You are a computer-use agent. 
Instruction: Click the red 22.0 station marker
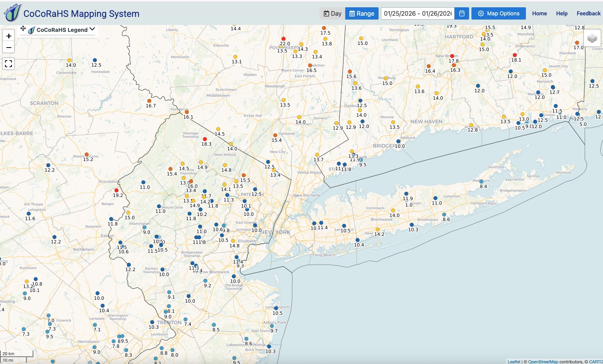click(x=283, y=39)
